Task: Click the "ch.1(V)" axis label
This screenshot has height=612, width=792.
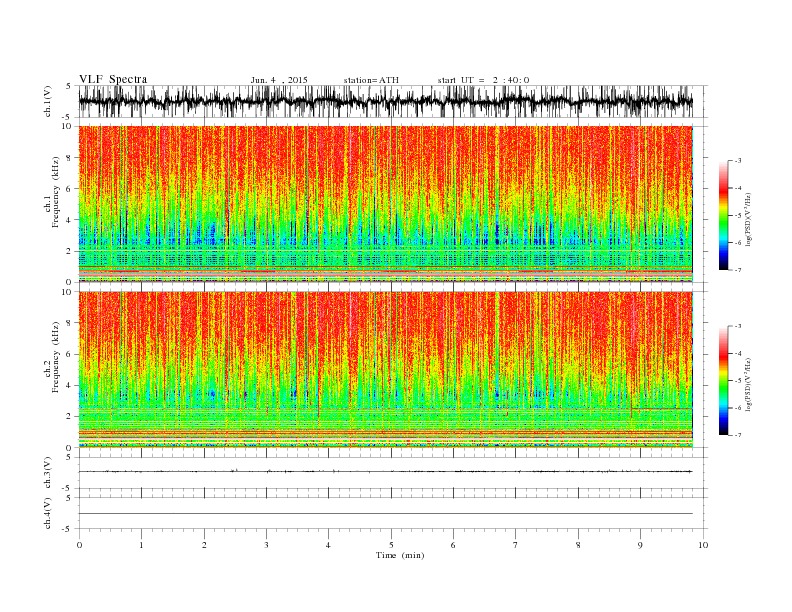Action: click(48, 101)
